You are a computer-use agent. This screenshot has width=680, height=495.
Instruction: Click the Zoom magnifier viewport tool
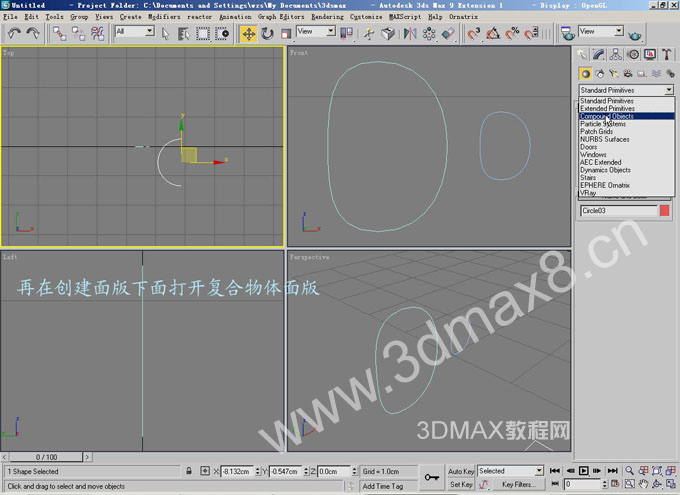click(629, 471)
